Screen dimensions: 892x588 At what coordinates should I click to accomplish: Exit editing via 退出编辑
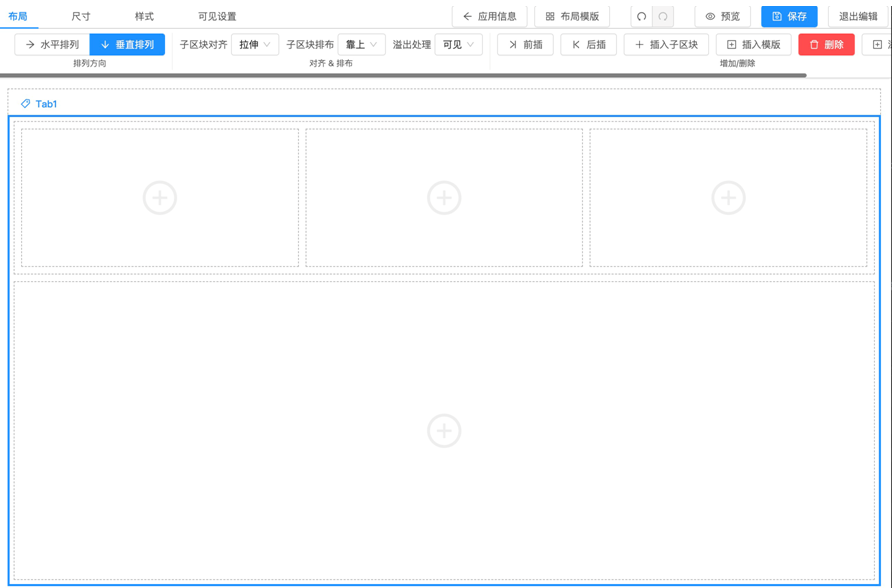[x=858, y=16]
